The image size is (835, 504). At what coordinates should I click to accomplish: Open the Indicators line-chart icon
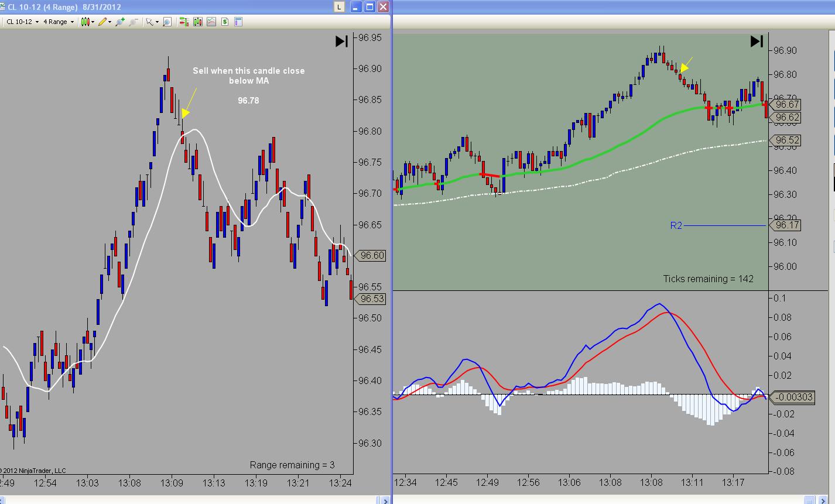[211, 22]
